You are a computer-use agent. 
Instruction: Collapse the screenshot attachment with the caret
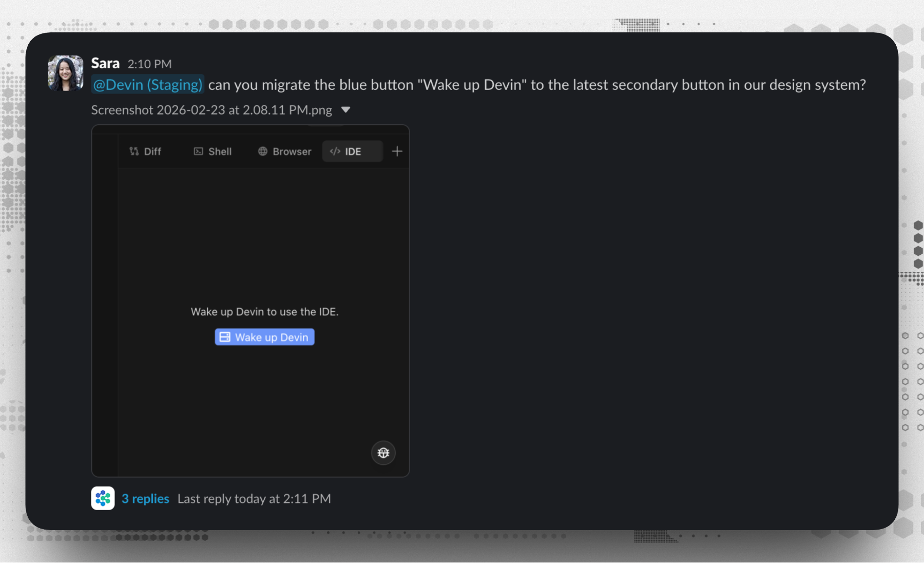[x=346, y=109]
